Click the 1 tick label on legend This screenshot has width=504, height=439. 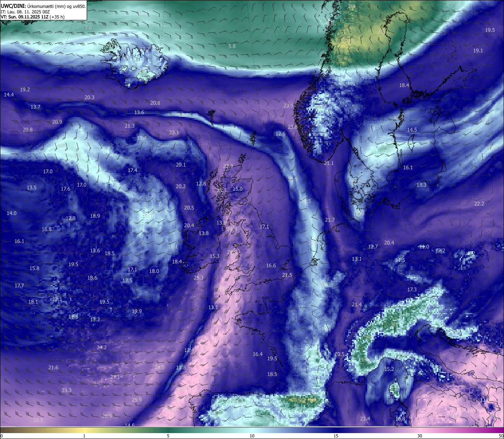[x=84, y=435]
